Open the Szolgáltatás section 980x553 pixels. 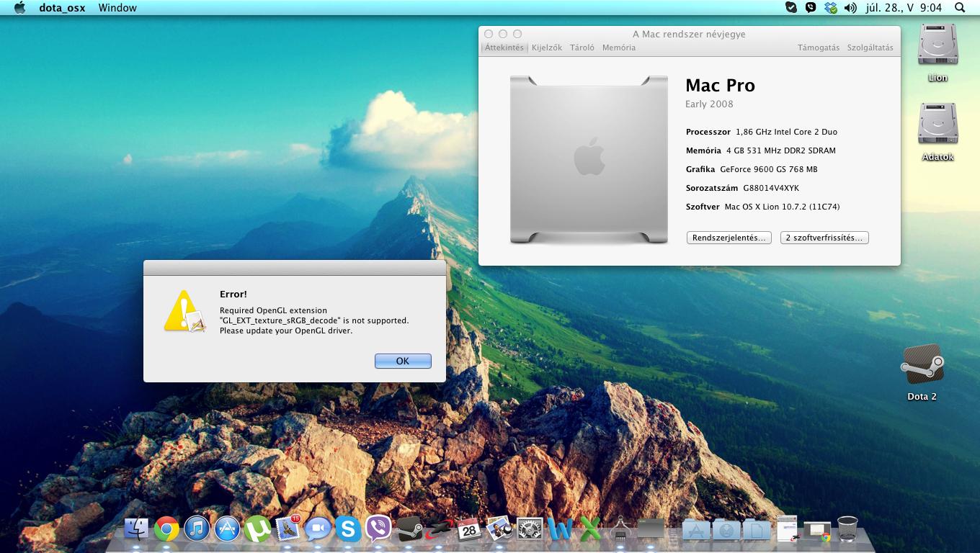point(870,48)
